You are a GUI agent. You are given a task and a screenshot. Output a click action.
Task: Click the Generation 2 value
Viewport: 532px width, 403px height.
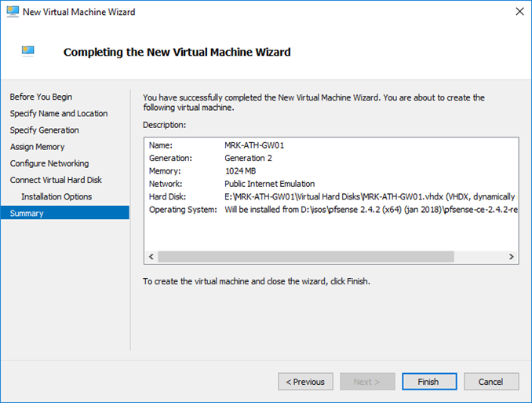point(248,159)
